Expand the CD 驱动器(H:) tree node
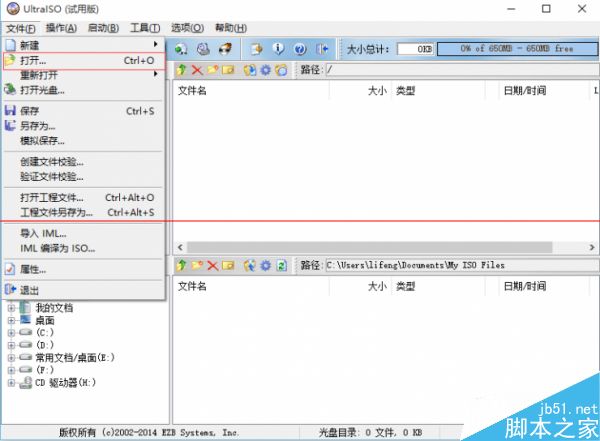The height and width of the screenshot is (441, 600). coord(12,383)
